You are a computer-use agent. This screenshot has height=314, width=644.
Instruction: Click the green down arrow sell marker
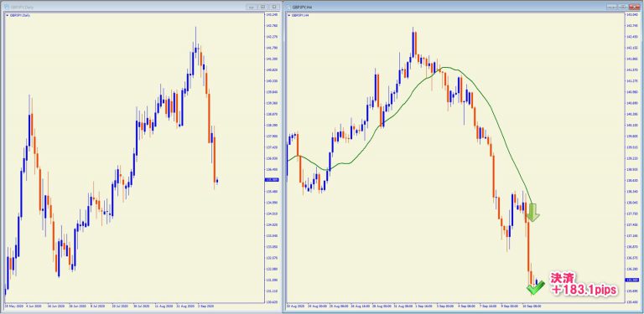pyautogui.click(x=533, y=213)
